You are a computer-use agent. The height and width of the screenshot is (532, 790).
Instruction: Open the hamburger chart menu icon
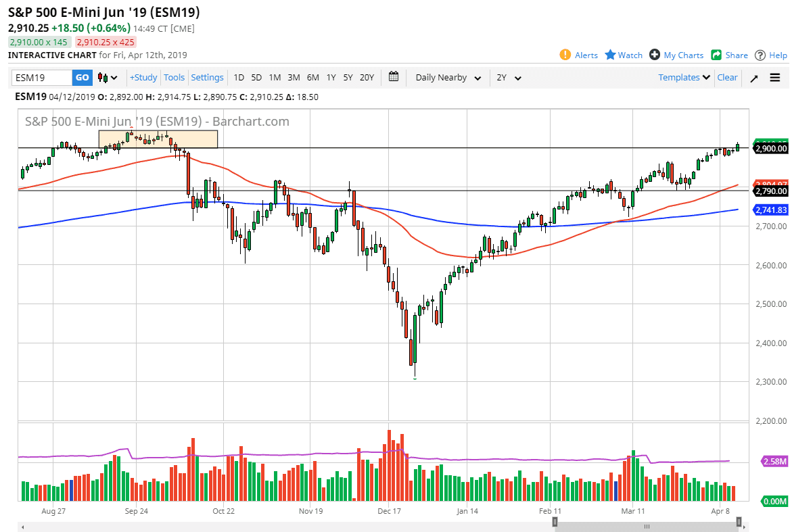click(775, 77)
